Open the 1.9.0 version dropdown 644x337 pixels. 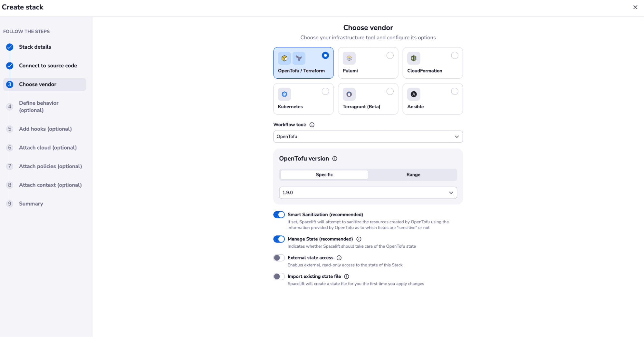368,193
